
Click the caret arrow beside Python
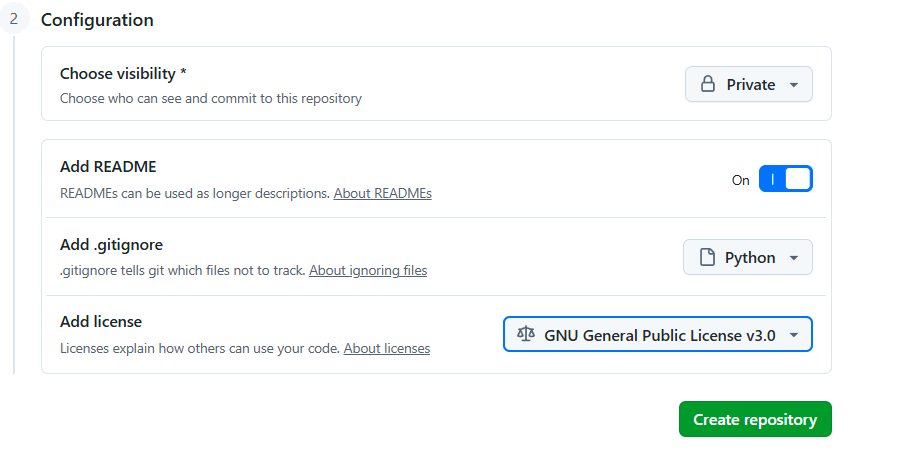pos(794,258)
